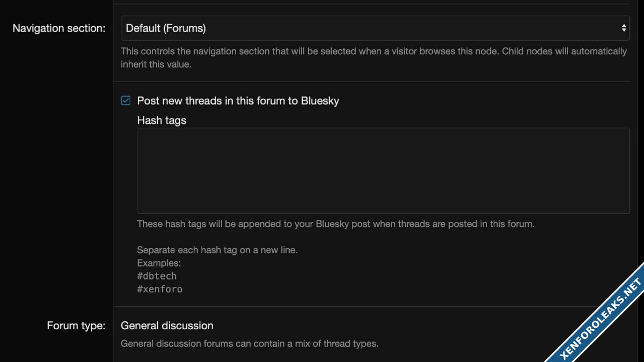Select the 'General discussion' forum type text
Viewport: 644px width, 362px height.
(167, 326)
